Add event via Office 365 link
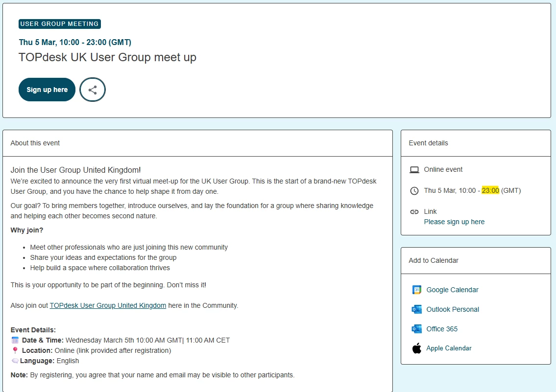Screen dimensions: 556x392 point(442,328)
